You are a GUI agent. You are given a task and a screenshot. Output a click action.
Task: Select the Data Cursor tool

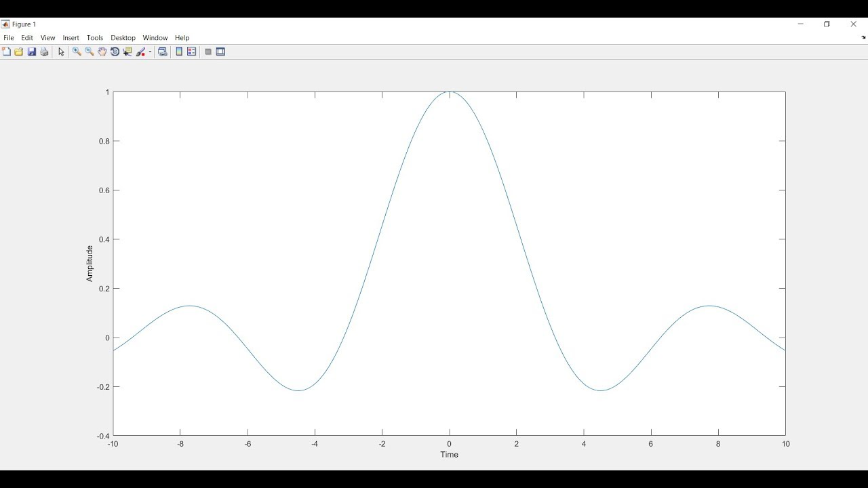click(x=127, y=52)
